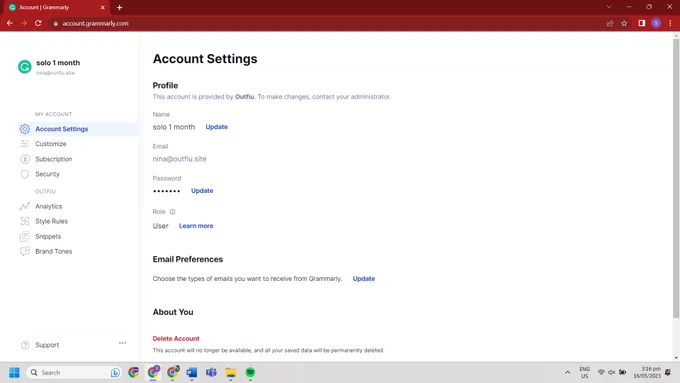The width and height of the screenshot is (680, 383).
Task: Go back using the browser back arrow
Action: pyautogui.click(x=10, y=23)
